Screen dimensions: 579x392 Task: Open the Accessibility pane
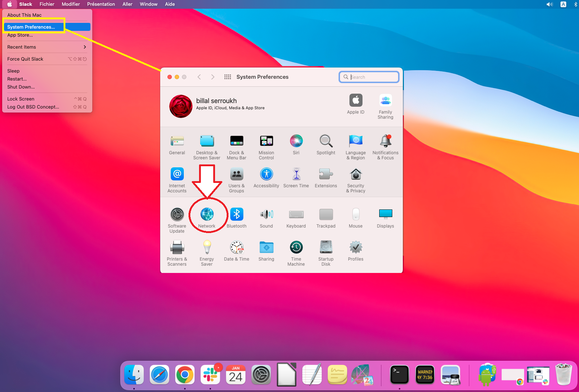coord(266,175)
